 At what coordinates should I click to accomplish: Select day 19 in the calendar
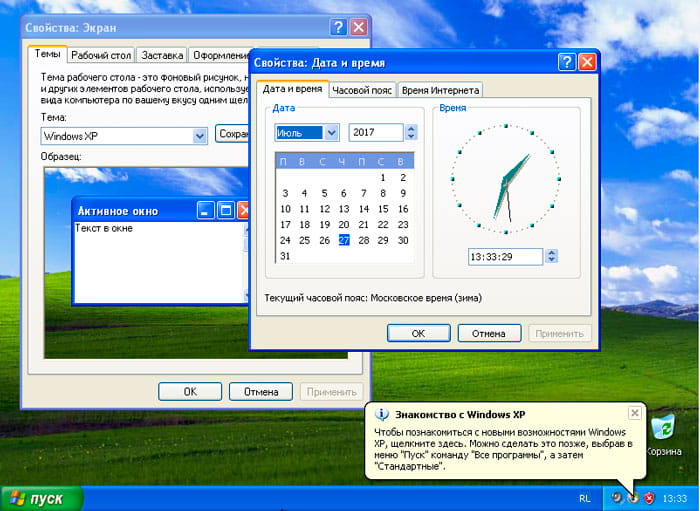324,224
